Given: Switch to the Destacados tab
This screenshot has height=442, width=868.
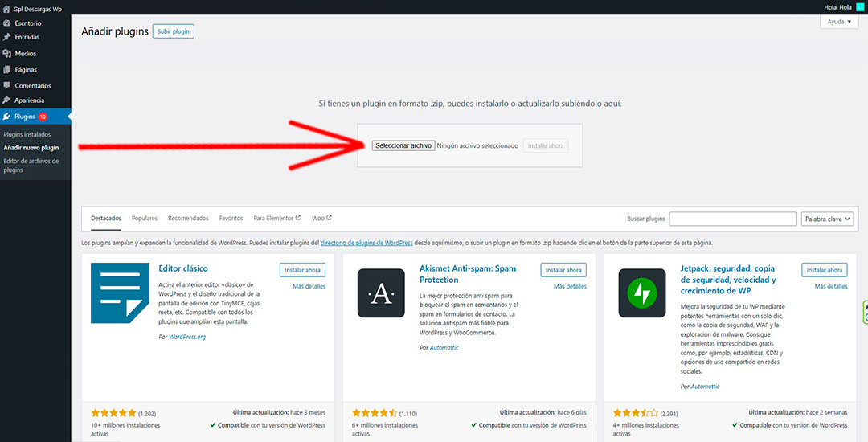Looking at the screenshot, I should (106, 219).
